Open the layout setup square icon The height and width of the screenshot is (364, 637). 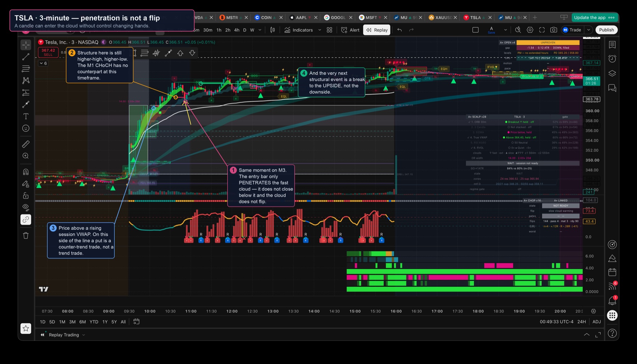click(x=476, y=30)
